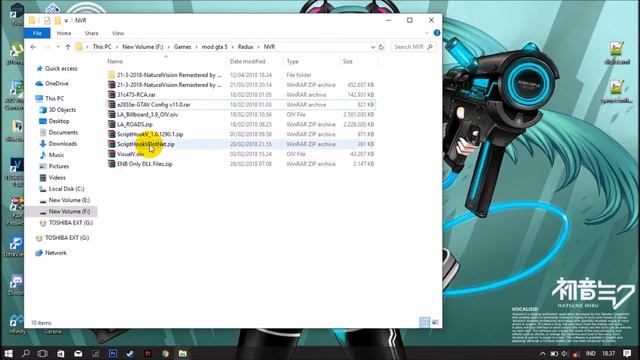Image resolution: width=640 pixels, height=360 pixels.
Task: Click 'New Volume (F:)' breadcrumb
Action: pos(142,47)
